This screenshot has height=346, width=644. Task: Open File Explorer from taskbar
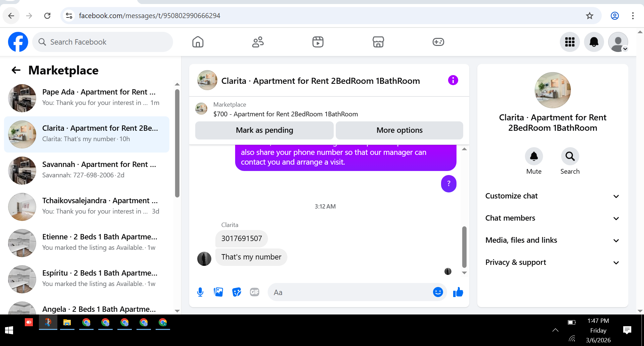click(x=67, y=323)
